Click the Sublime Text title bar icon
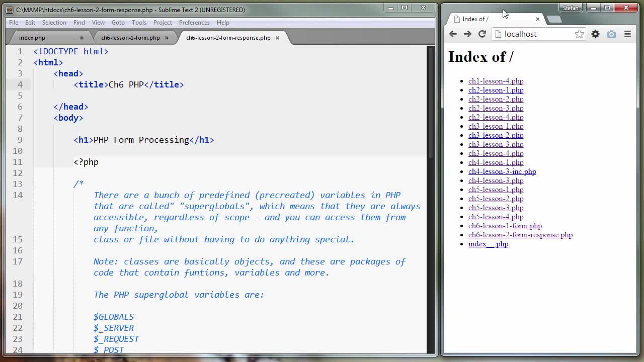Image resolution: width=644 pixels, height=362 pixels. [10, 10]
